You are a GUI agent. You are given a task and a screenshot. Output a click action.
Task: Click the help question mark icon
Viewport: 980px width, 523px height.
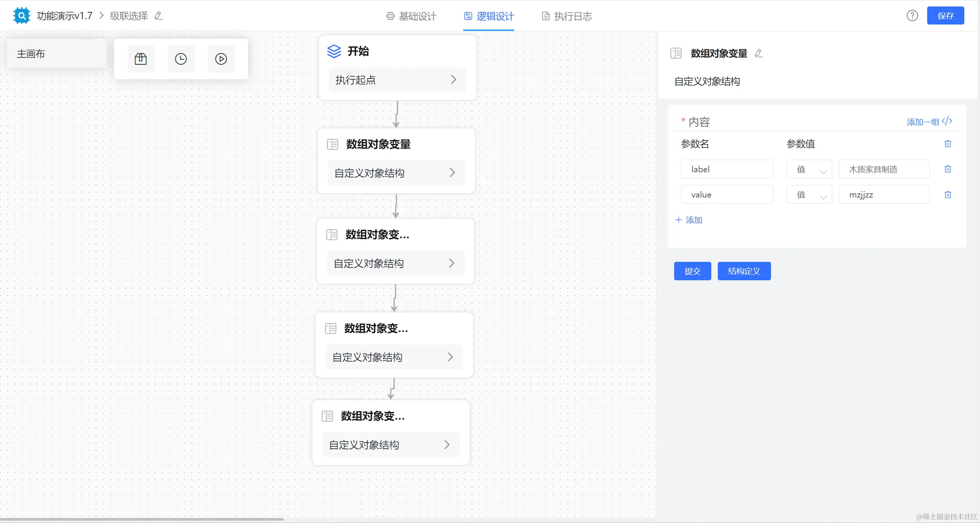912,16
